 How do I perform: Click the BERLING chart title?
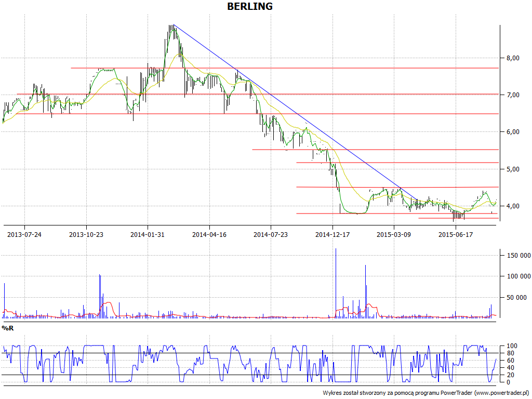tap(250, 6)
